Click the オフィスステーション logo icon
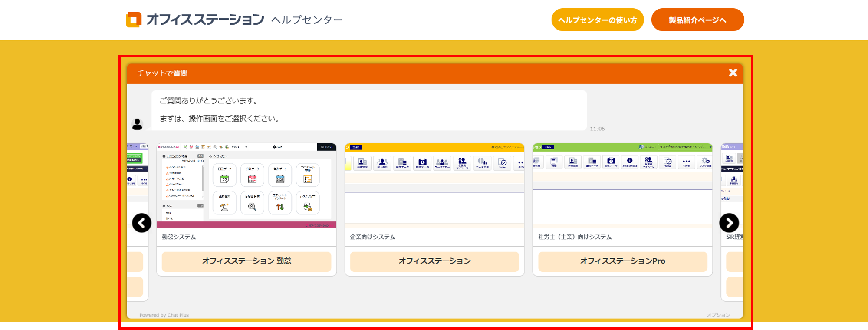Image resolution: width=868 pixels, height=330 pixels. [x=134, y=20]
